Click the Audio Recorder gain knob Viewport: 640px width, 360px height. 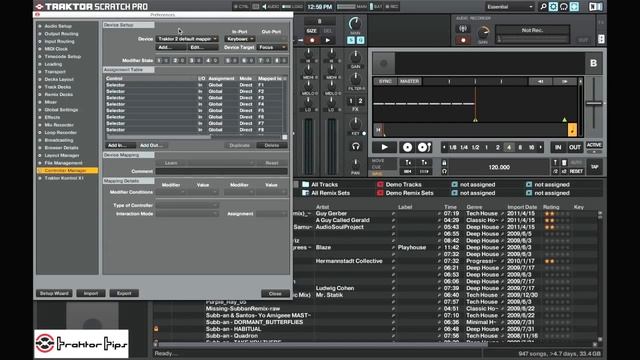point(483,33)
